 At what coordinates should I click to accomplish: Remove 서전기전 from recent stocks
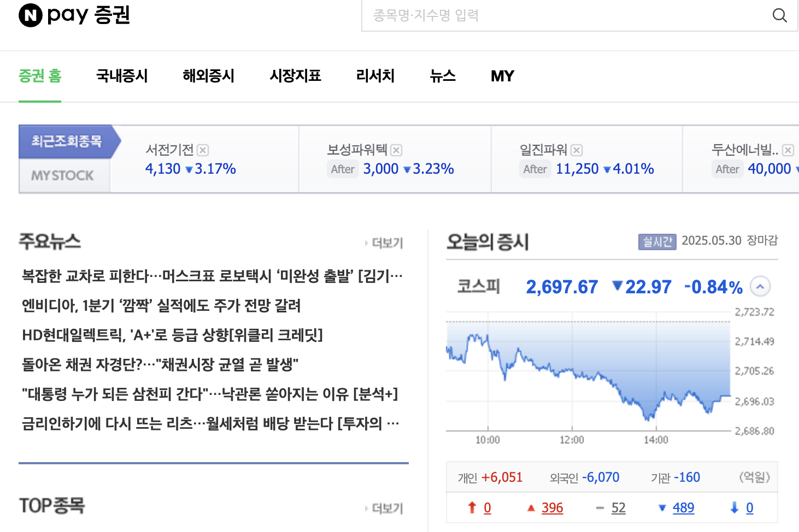[x=203, y=150]
